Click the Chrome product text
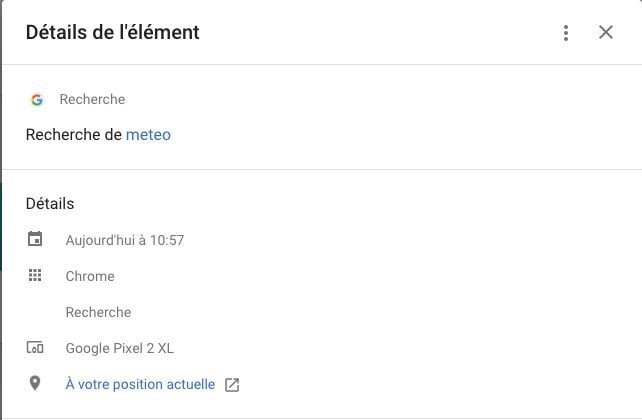642x420 pixels. pos(90,276)
